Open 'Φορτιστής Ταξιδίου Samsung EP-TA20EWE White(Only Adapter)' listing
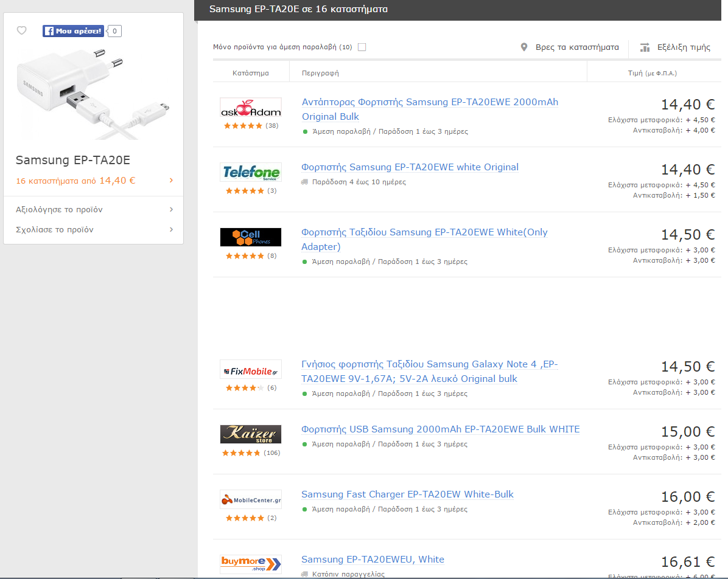Viewport: 728px width, 579px height. (424, 239)
